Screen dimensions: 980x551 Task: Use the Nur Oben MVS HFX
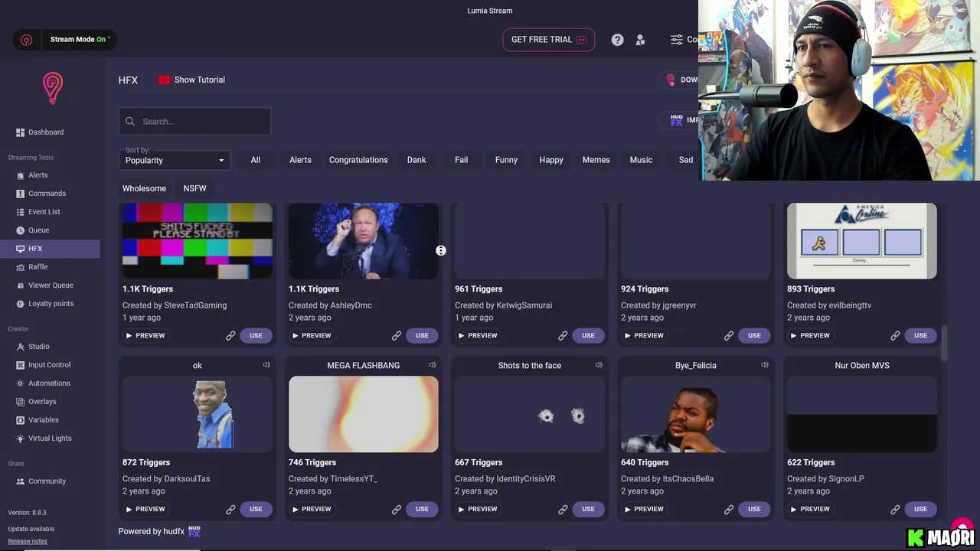click(920, 509)
